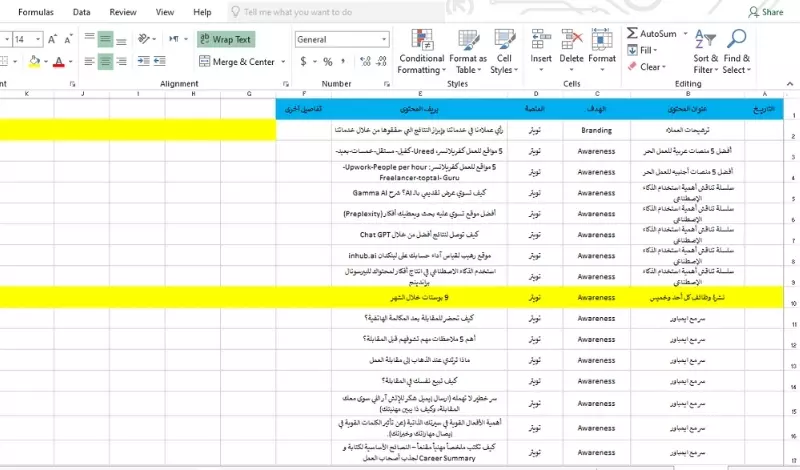Collapse the ribbon with the chevron

pyautogui.click(x=790, y=84)
